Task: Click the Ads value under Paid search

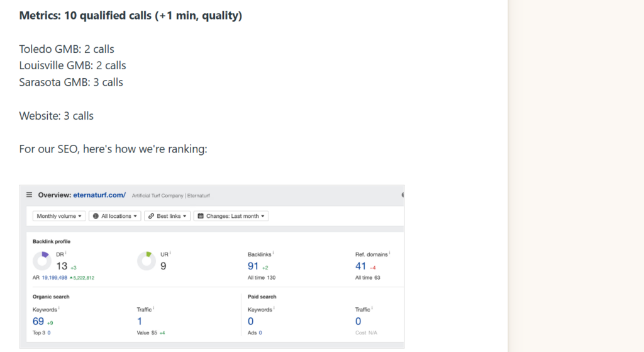Action: [260, 332]
